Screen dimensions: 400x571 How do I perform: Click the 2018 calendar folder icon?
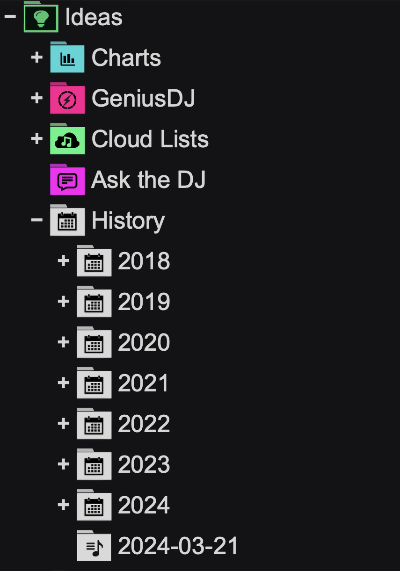(94, 261)
